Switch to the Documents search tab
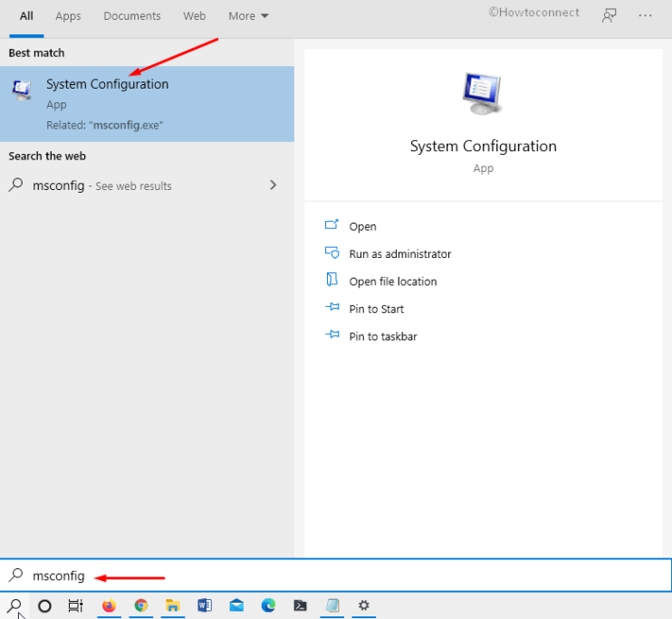The height and width of the screenshot is (619, 672). [132, 16]
